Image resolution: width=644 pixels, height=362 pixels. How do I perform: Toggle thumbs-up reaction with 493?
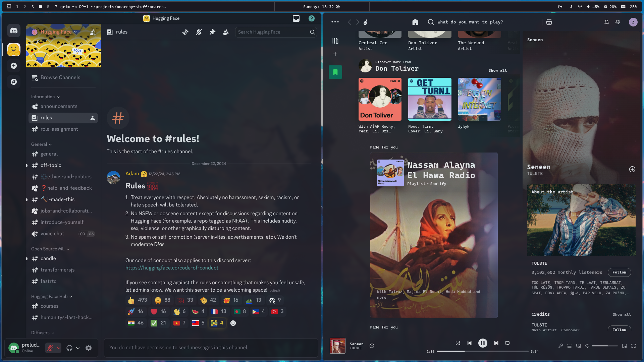click(x=138, y=300)
